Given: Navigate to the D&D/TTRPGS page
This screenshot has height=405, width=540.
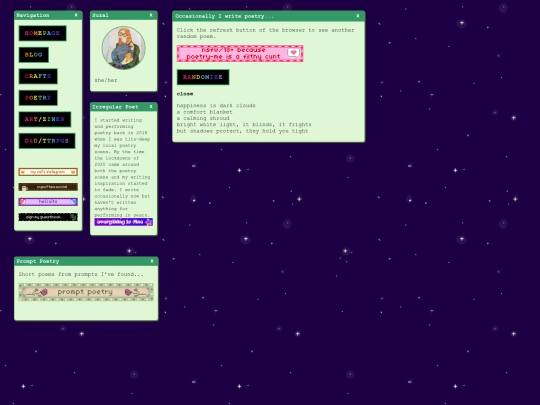Looking at the screenshot, I should [x=47, y=141].
